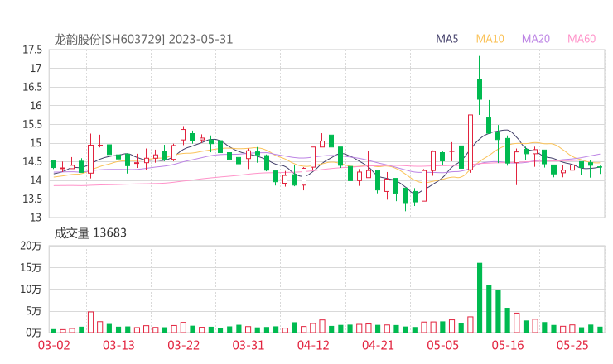Click the MA10 legend label

(490, 39)
